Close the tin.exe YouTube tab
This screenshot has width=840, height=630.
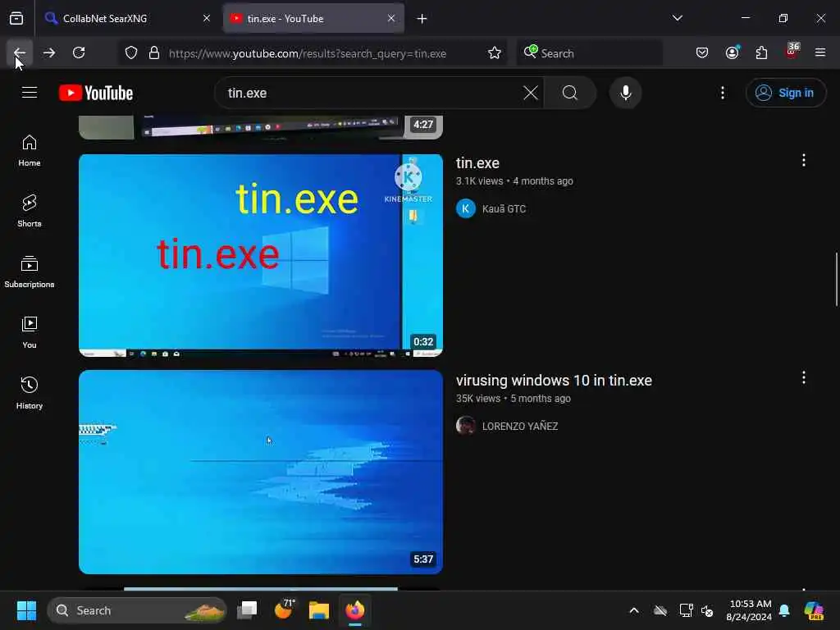[x=391, y=19]
